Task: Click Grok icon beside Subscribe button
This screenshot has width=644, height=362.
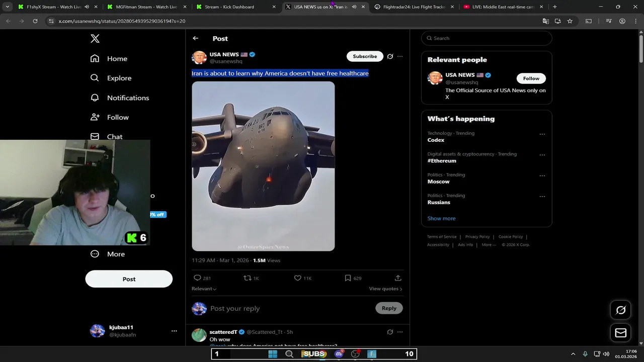Action: (x=390, y=56)
